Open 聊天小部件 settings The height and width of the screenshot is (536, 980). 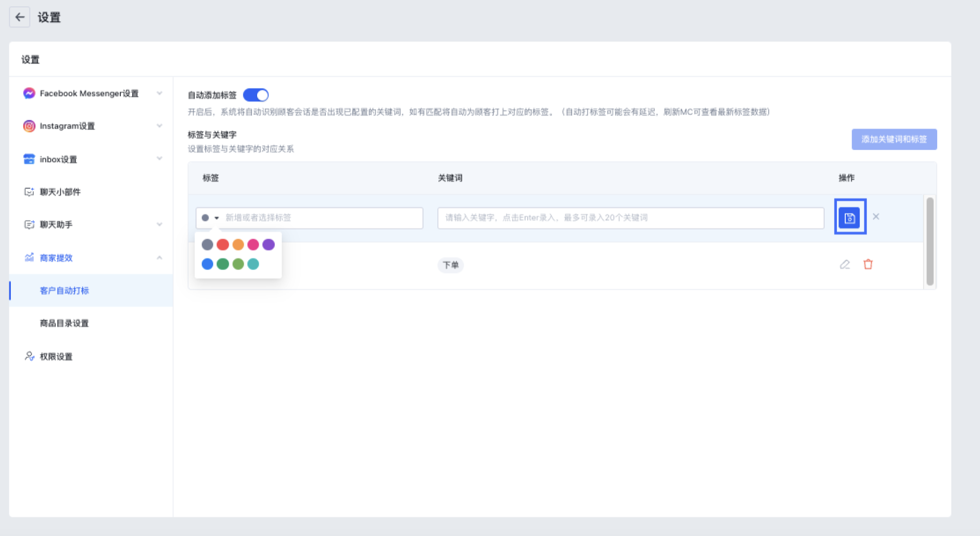[x=60, y=192]
